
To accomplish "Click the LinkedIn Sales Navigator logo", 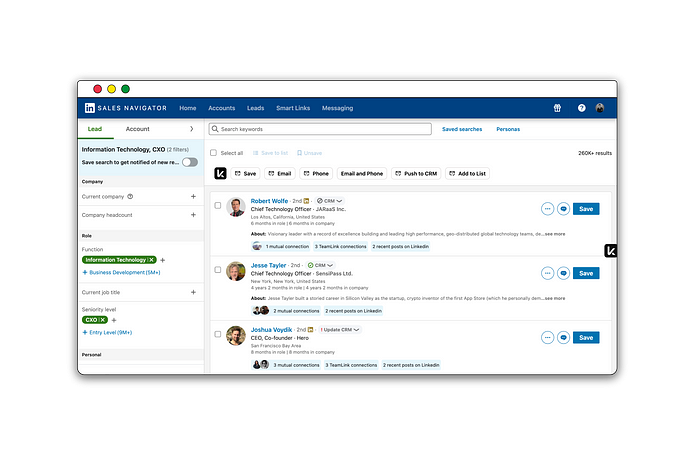I will pyautogui.click(x=125, y=108).
